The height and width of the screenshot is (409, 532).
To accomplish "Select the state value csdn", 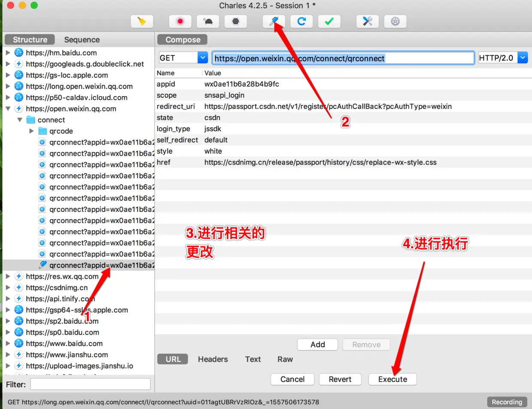I will pos(212,117).
